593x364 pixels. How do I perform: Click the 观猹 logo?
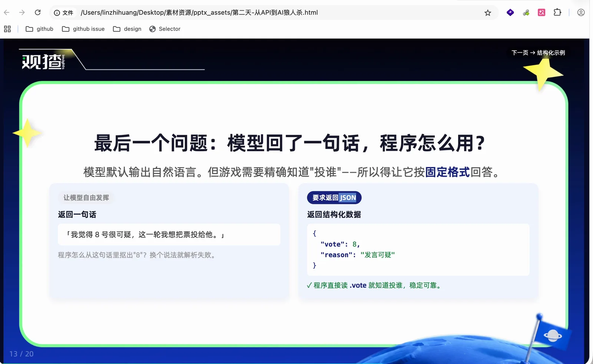(44, 62)
